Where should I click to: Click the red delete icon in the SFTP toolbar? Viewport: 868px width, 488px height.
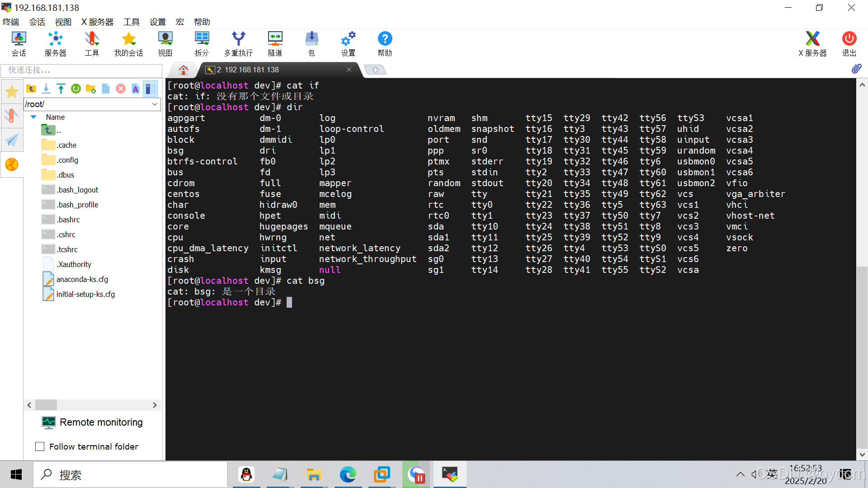[121, 89]
